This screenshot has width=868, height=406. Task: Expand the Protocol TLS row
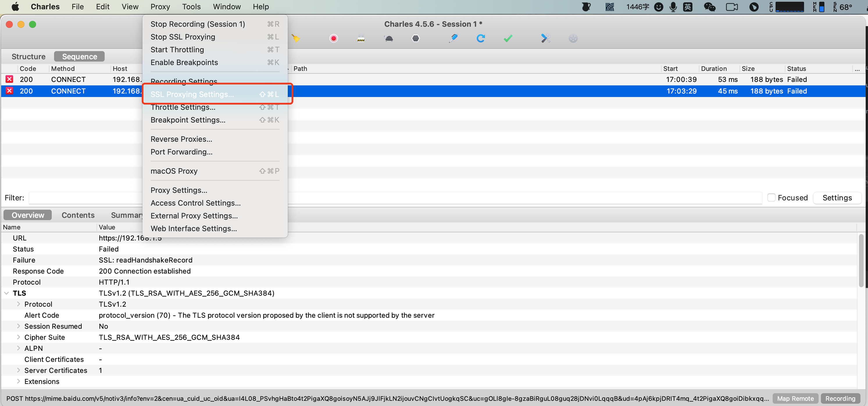click(18, 304)
